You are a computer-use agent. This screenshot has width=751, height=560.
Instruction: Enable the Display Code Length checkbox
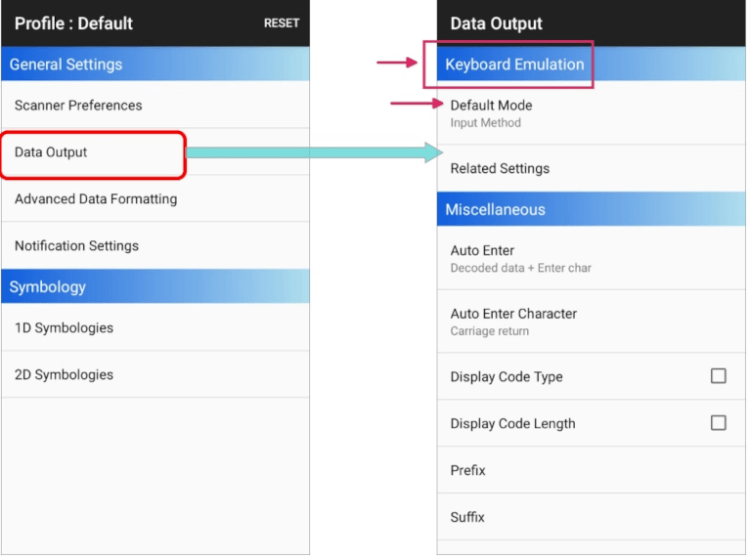coord(719,423)
